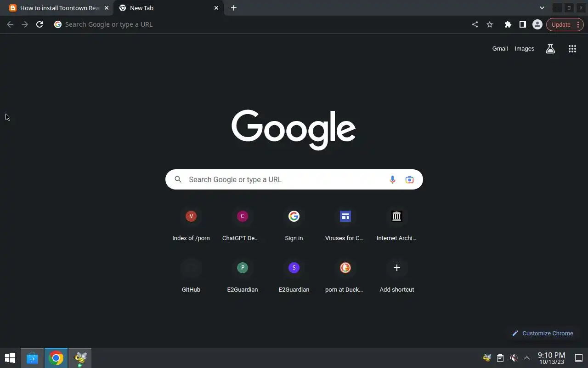The height and width of the screenshot is (368, 588).
Task: Open Gmail link
Action: pos(500,48)
